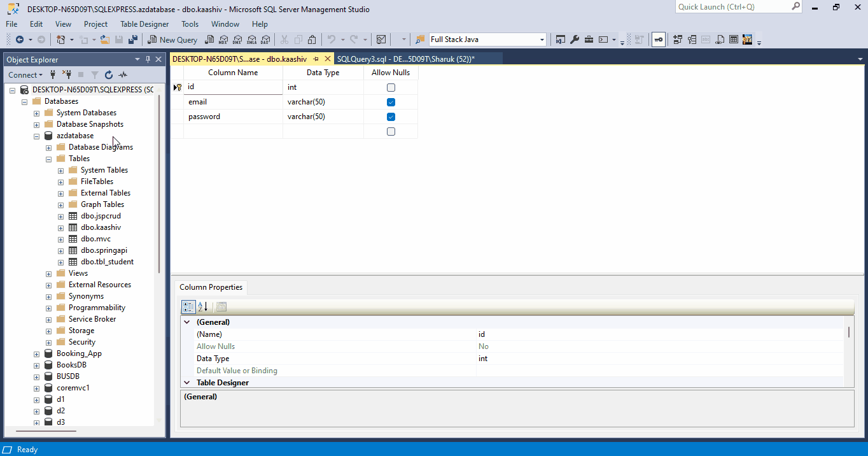Refresh the Object Explorer tree
Viewport: 868px width, 456px height.
(108, 75)
